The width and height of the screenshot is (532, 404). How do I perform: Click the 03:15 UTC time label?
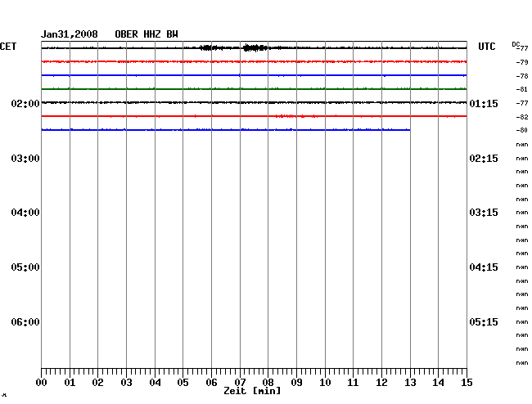click(x=484, y=213)
